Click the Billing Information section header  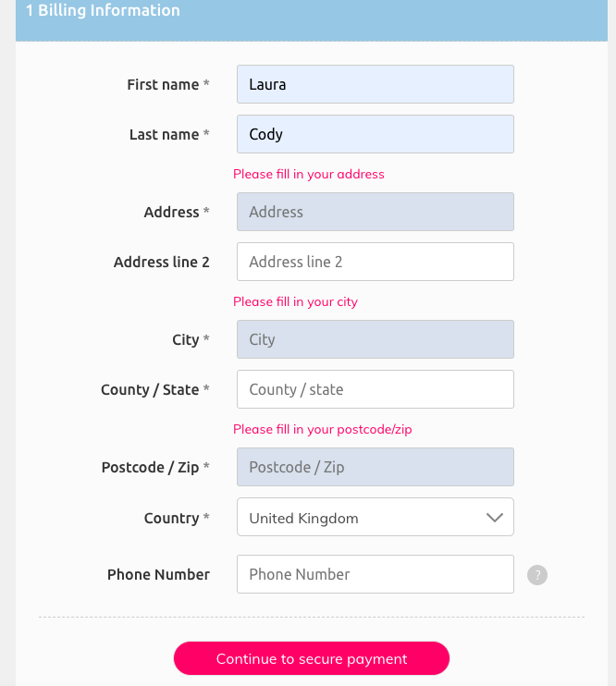(103, 12)
